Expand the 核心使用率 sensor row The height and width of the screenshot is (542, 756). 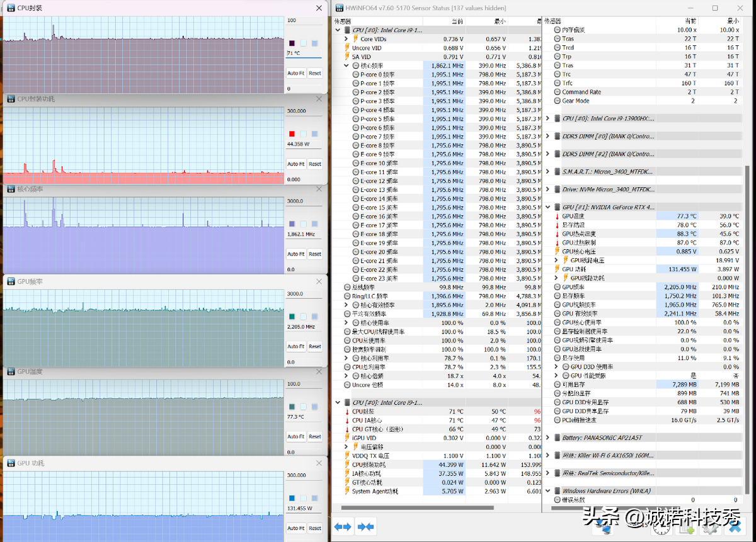pos(346,322)
